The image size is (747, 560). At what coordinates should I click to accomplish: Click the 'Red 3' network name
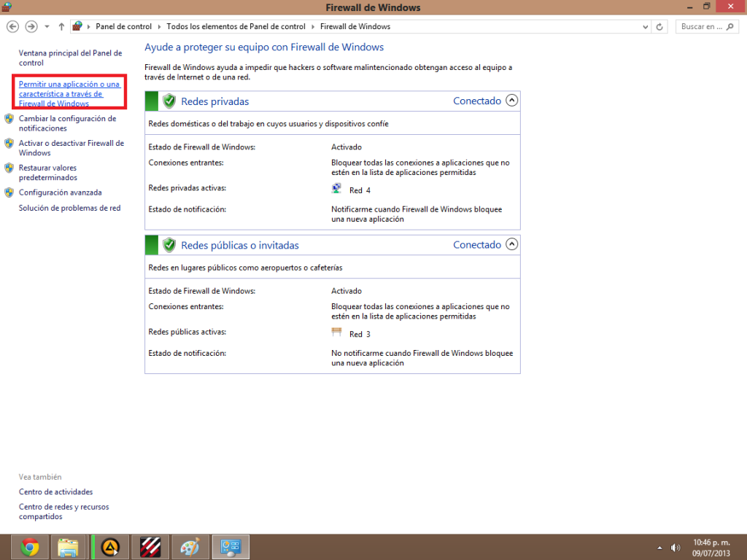tap(360, 334)
